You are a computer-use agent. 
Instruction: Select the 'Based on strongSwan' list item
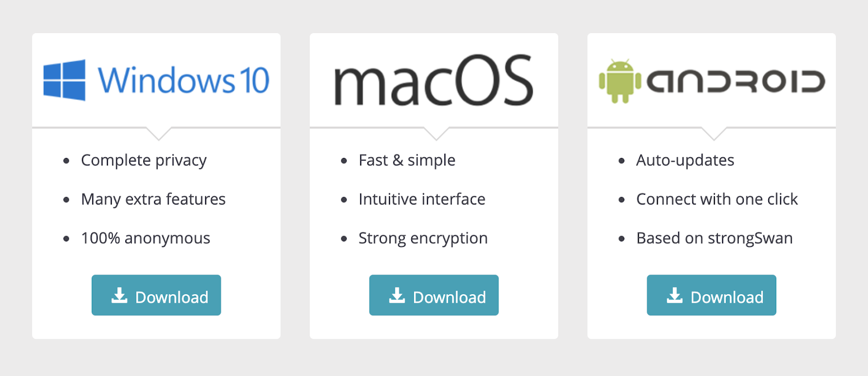point(714,239)
